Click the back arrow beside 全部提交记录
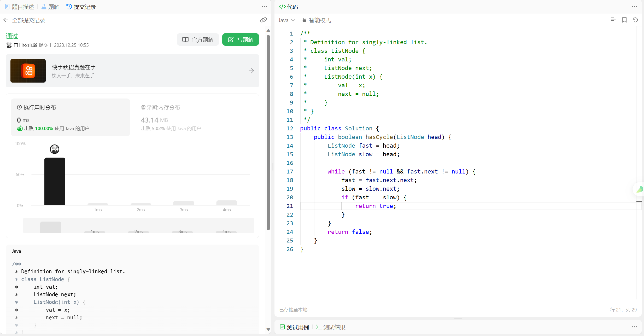 pos(6,20)
